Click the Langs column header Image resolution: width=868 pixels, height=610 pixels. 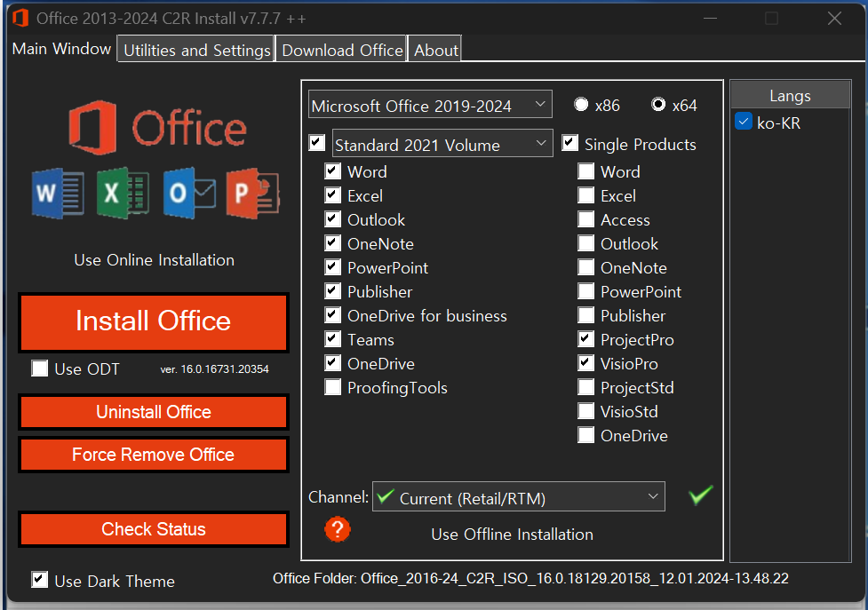coord(791,95)
